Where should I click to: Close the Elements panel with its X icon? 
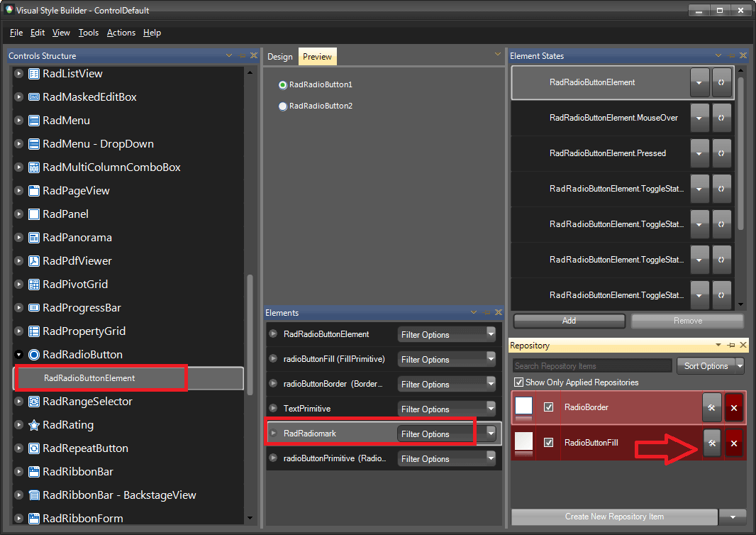point(499,312)
